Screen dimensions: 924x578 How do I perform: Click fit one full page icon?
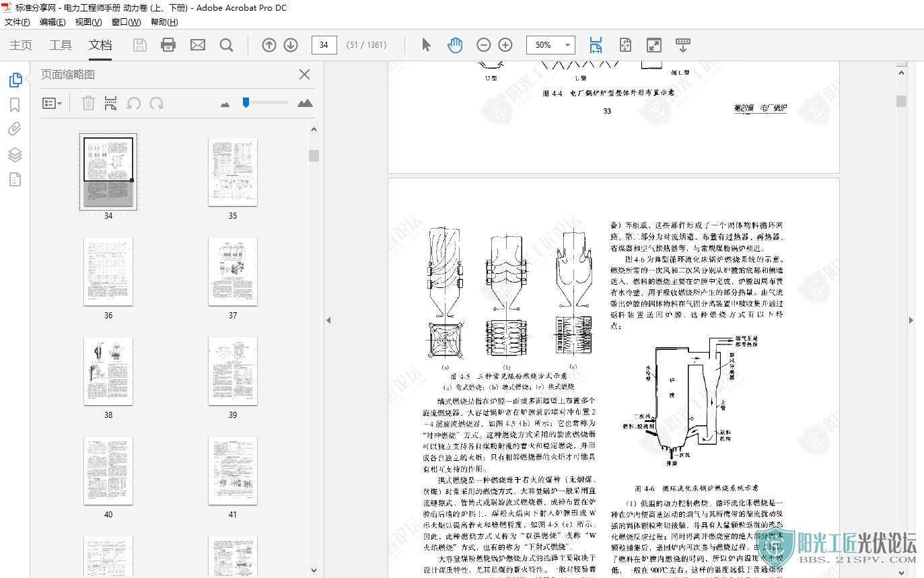pos(625,45)
